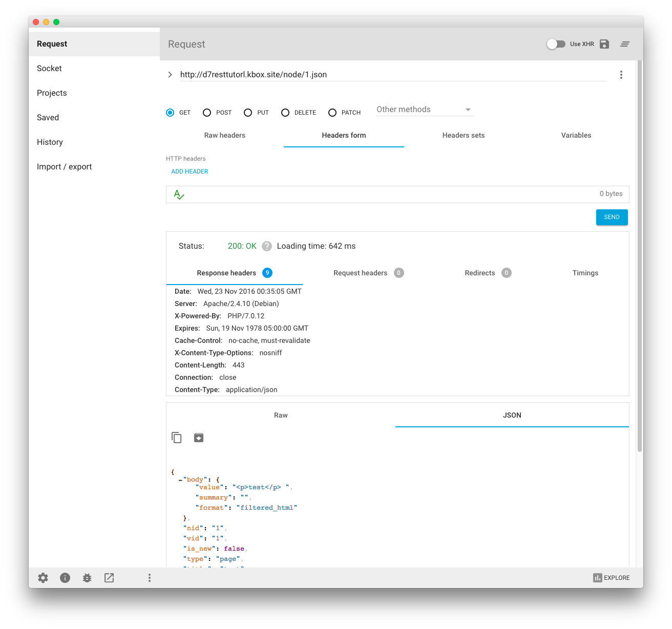The height and width of the screenshot is (629, 672).
Task: Switch to the Headers sets tab
Action: click(x=464, y=136)
